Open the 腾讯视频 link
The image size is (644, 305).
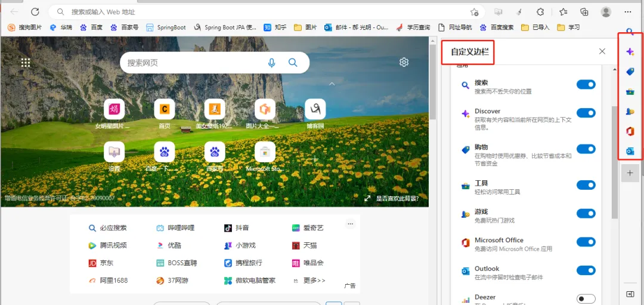(x=107, y=245)
